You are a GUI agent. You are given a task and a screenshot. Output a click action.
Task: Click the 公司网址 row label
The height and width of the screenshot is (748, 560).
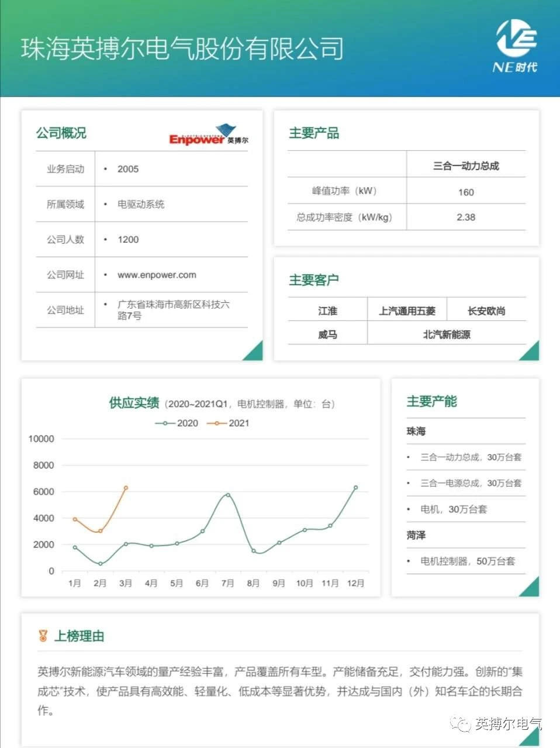(x=65, y=275)
